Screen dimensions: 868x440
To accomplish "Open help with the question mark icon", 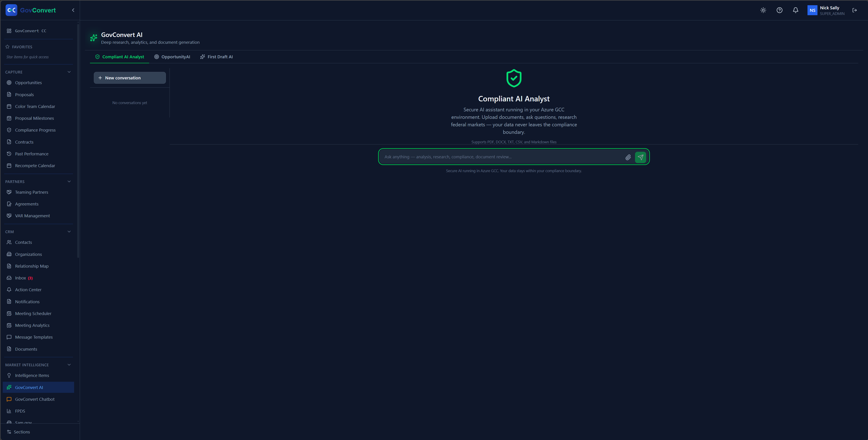I will coord(779,10).
